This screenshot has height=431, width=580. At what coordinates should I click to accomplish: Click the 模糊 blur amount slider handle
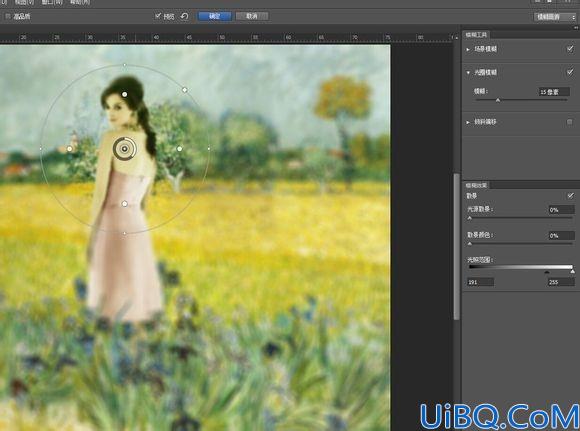pyautogui.click(x=498, y=100)
